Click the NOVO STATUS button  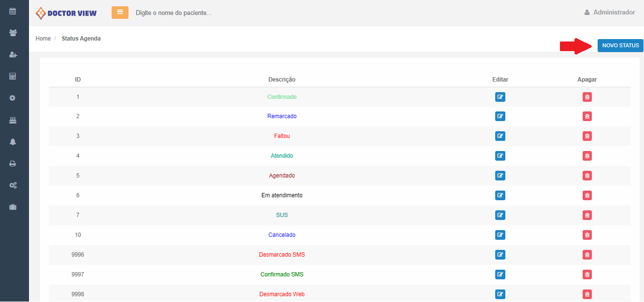point(620,45)
